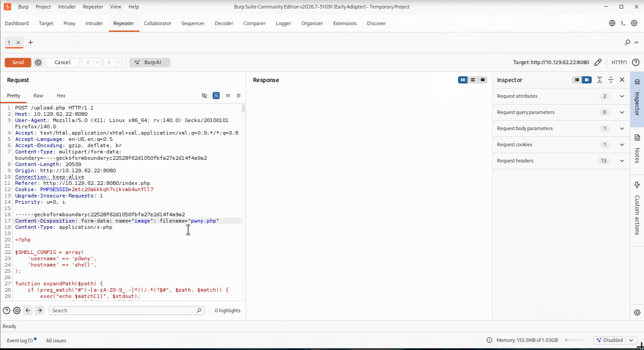Screen dimensions: 644x350
Task: Toggle showing \n newline characters
Action: click(x=228, y=96)
